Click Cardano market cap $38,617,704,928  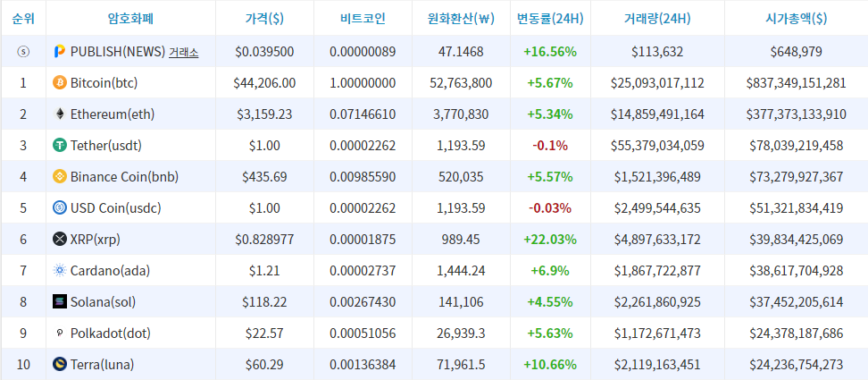tap(796, 271)
